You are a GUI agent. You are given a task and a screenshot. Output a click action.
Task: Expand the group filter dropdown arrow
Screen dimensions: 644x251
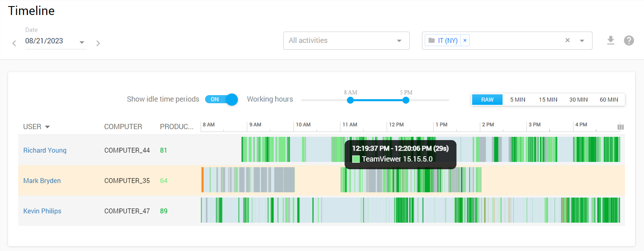pos(582,41)
